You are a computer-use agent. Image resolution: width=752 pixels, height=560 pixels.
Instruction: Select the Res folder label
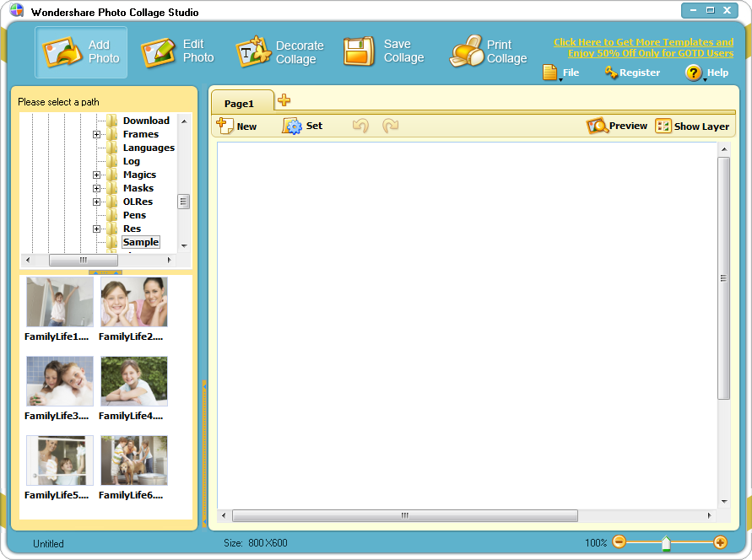click(x=132, y=229)
